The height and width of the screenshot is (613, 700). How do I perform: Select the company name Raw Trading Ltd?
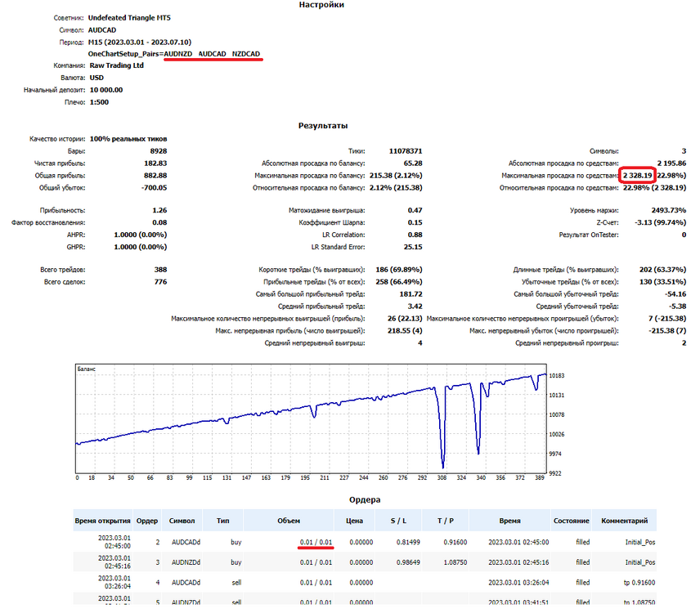(x=116, y=65)
